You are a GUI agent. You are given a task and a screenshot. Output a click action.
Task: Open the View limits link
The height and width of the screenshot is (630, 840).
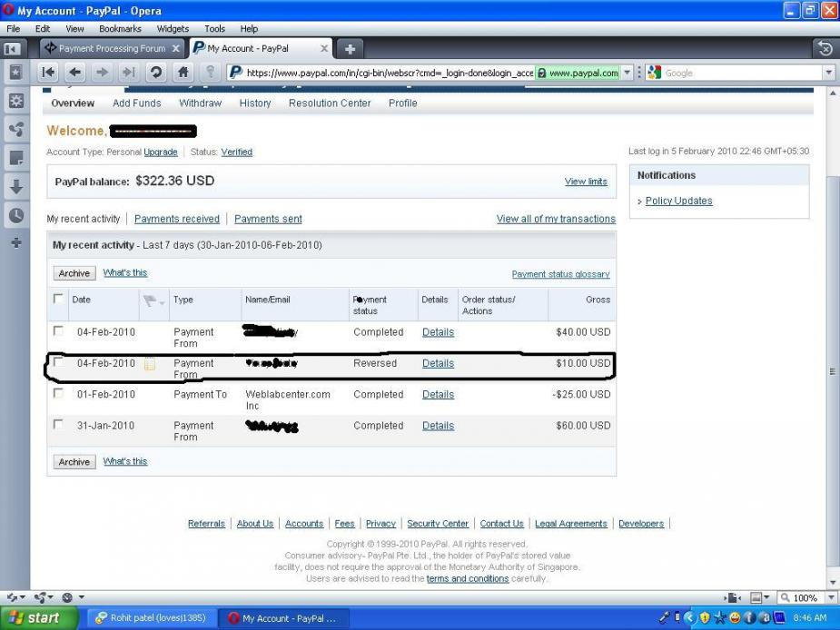586,182
